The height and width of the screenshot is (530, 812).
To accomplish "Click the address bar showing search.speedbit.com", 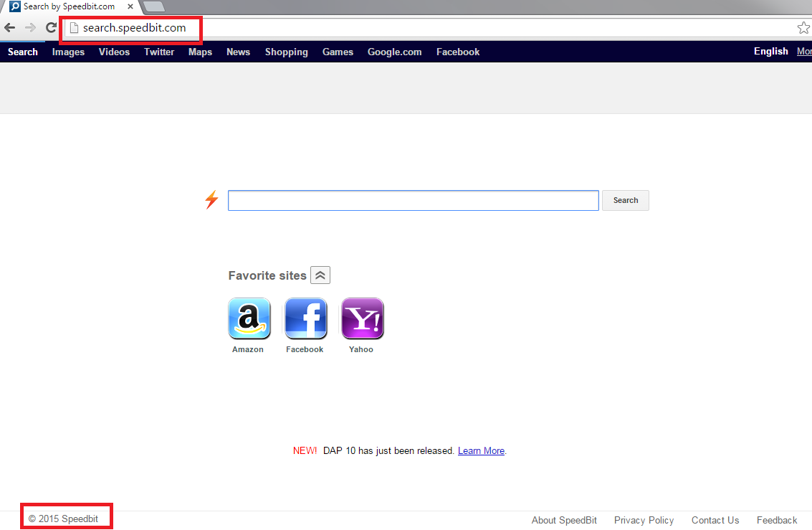I will [430, 28].
